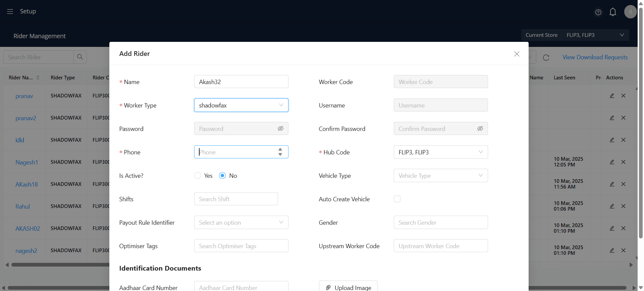Open the Payout Rule Identifier dropdown

[241, 222]
